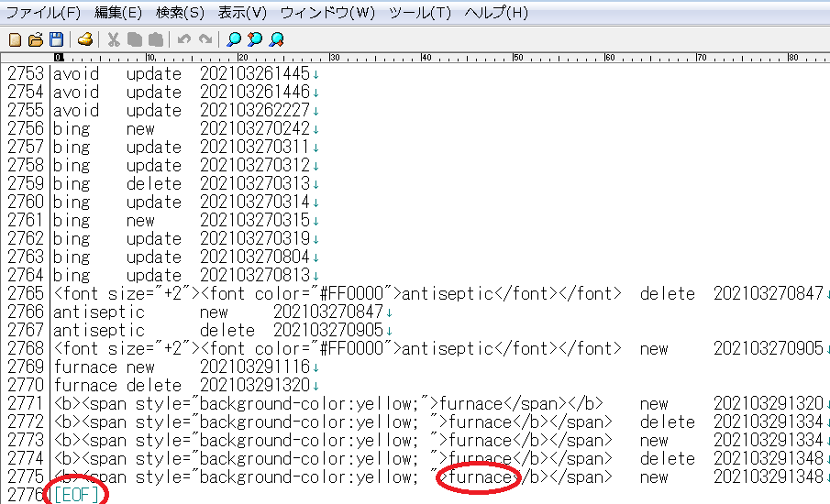Open the ヘルプ(H) menu

(x=496, y=12)
